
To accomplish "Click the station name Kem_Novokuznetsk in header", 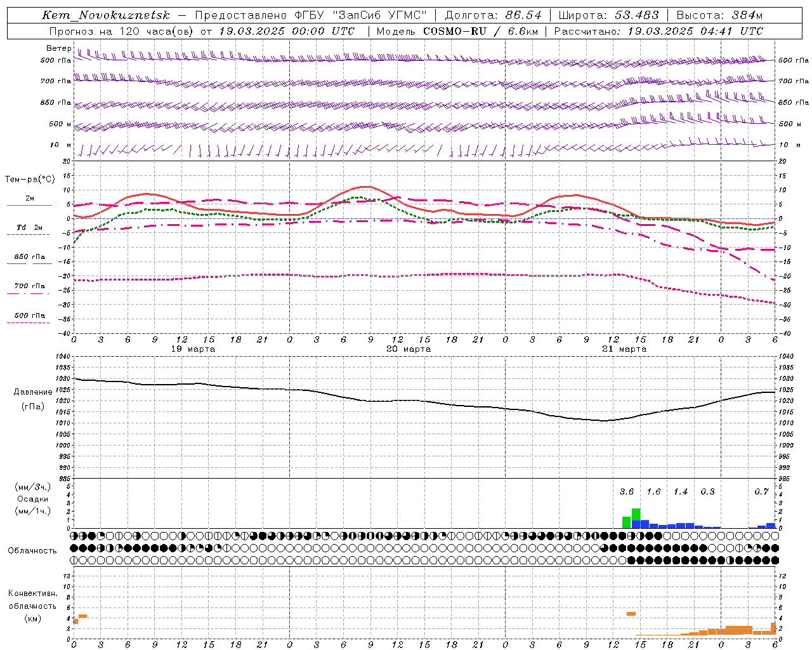I will 106,15.
